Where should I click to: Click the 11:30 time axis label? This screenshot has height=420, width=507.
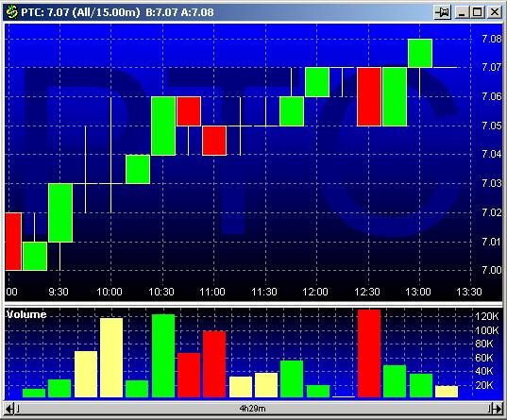coord(264,292)
